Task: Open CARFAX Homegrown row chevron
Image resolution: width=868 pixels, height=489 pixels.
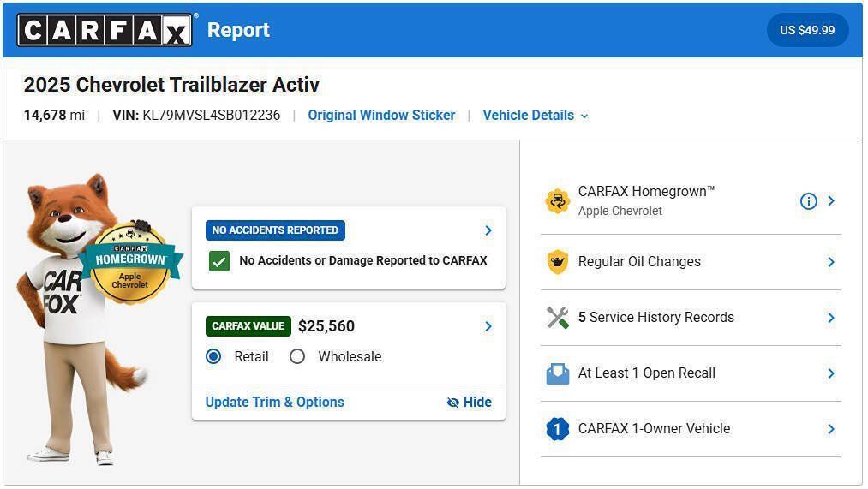Action: tap(831, 200)
